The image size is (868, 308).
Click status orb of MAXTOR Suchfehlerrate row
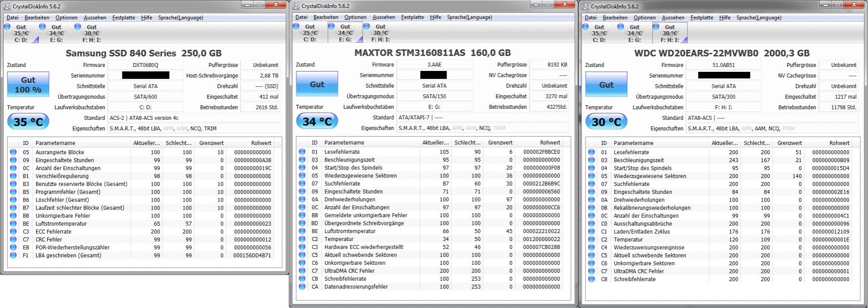[302, 183]
